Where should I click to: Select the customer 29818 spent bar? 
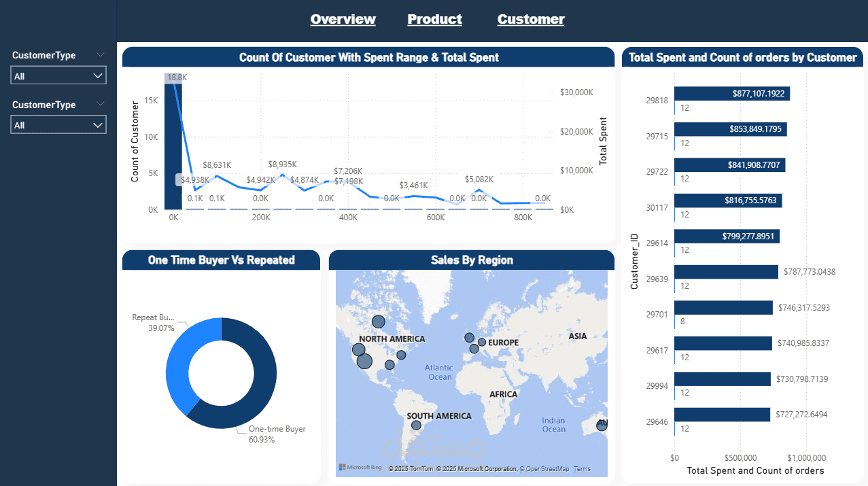click(731, 94)
